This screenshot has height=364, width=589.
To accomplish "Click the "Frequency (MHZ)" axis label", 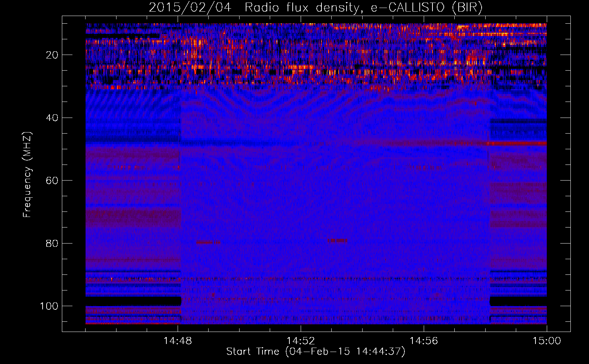I will (x=27, y=175).
